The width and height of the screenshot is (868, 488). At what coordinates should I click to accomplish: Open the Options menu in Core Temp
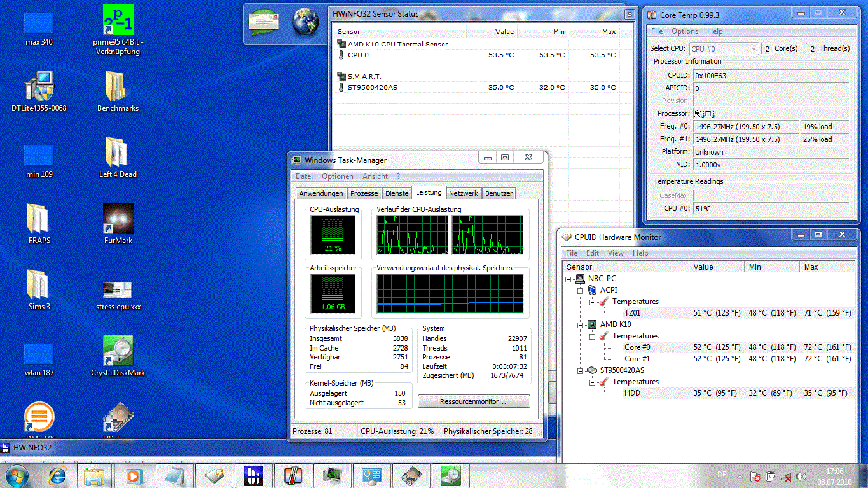685,31
